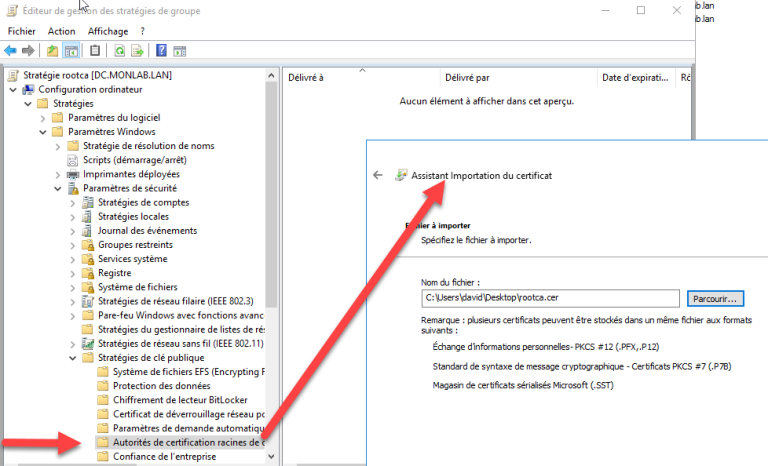Click the Nom du fichier text field

click(550, 298)
